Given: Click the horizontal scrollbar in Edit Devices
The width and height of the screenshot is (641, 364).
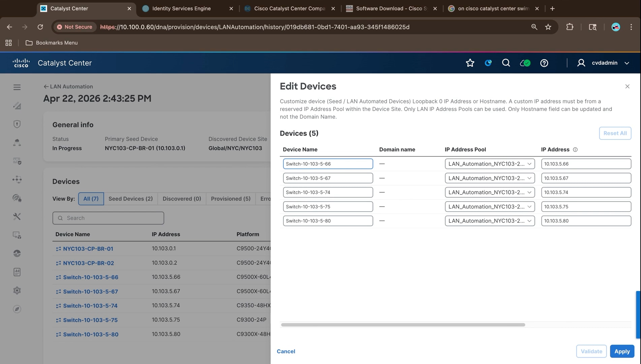Looking at the screenshot, I should 403,325.
